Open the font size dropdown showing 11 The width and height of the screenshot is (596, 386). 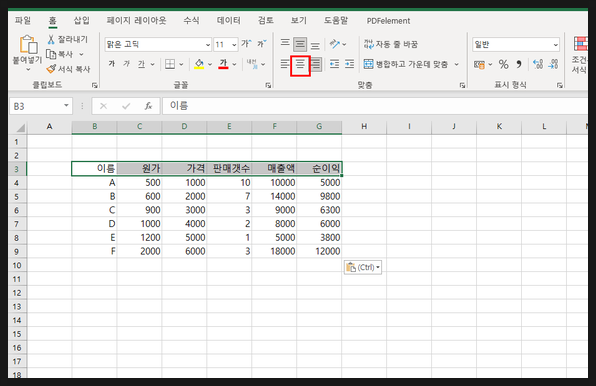[x=234, y=44]
